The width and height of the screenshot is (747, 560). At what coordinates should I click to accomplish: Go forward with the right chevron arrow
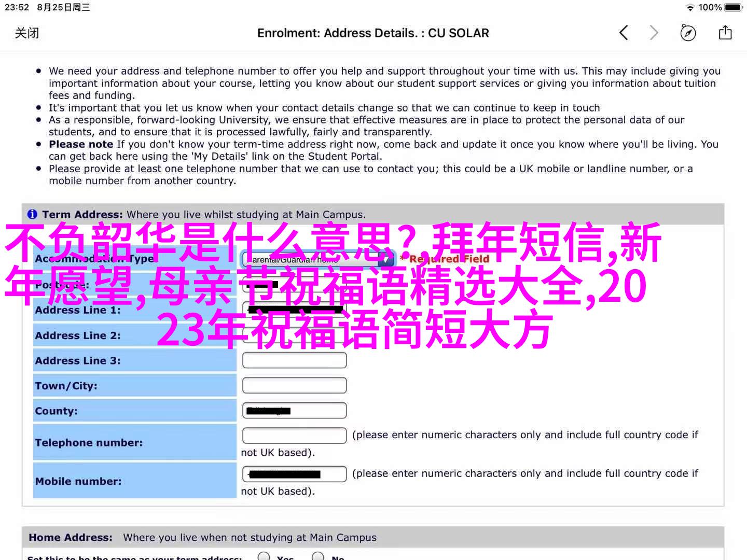click(x=654, y=33)
